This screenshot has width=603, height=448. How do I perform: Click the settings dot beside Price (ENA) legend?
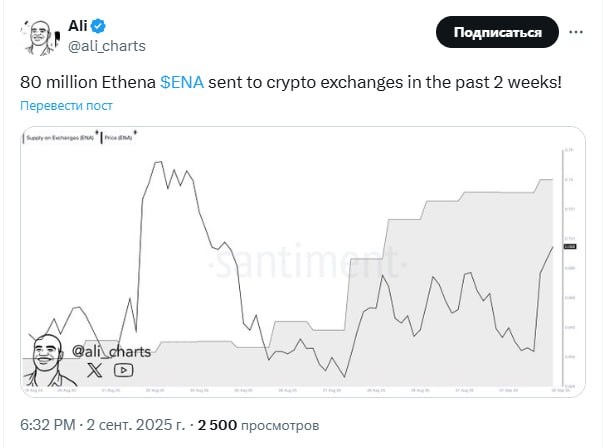click(x=135, y=132)
